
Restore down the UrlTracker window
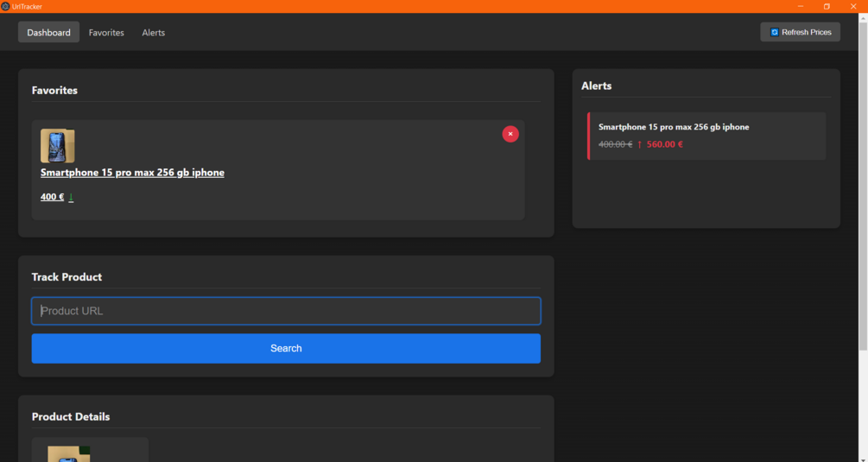(827, 7)
